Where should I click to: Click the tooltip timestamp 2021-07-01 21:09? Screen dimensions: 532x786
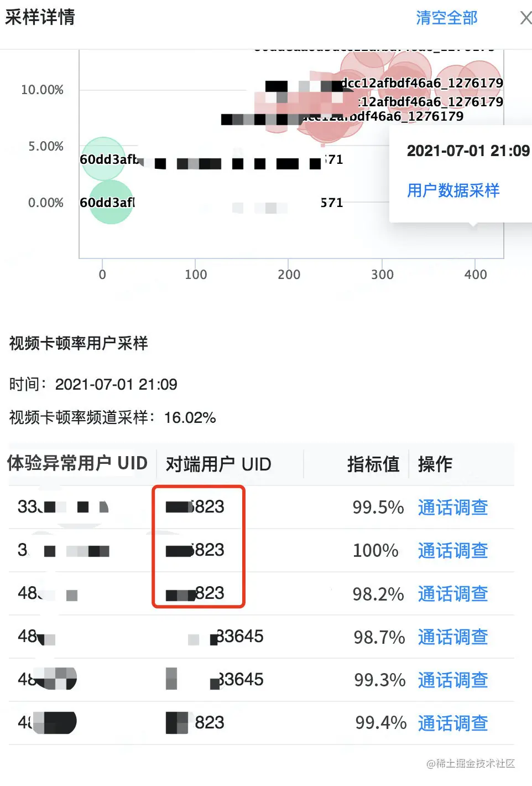467,151
